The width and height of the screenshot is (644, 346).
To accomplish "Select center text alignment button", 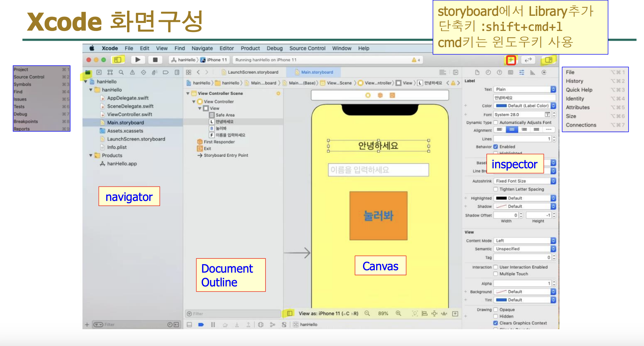I will [x=512, y=130].
